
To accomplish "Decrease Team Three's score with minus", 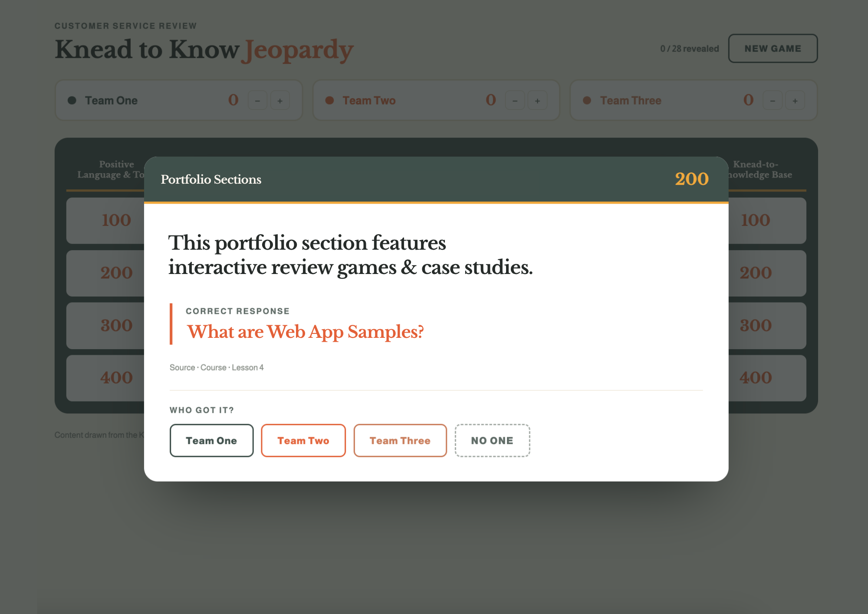I will point(773,100).
